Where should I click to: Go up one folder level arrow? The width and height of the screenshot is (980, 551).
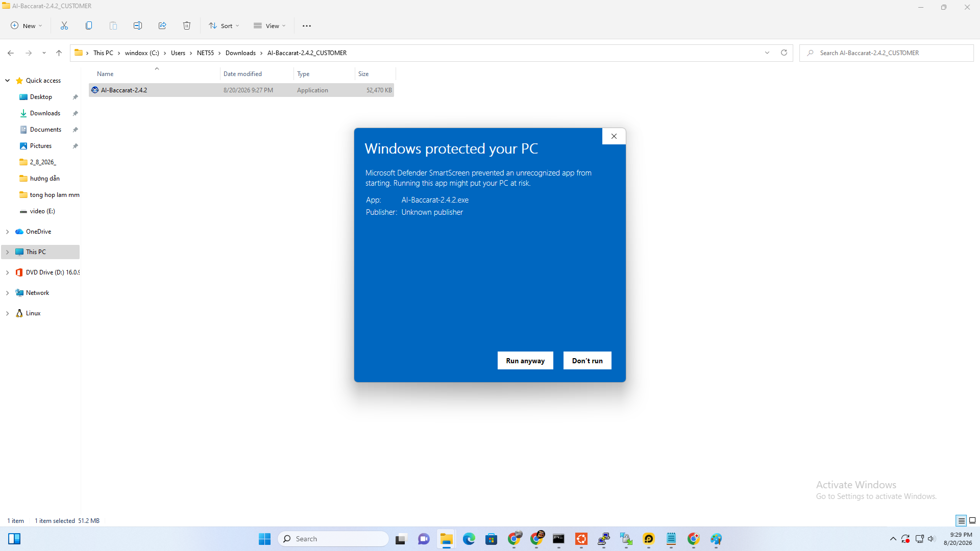[59, 53]
